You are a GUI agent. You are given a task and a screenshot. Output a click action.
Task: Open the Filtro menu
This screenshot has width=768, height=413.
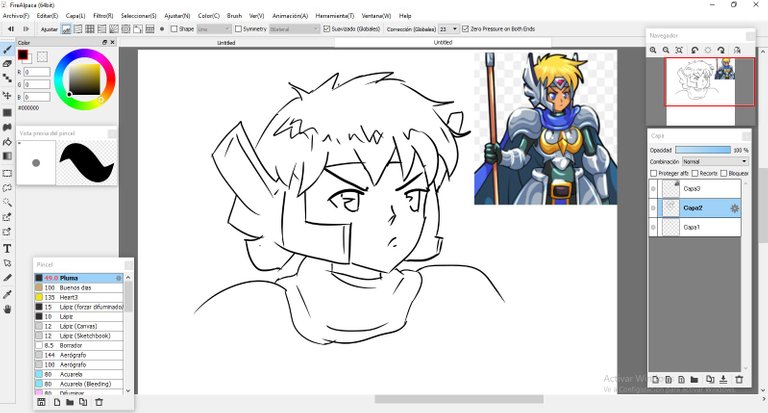pos(103,16)
